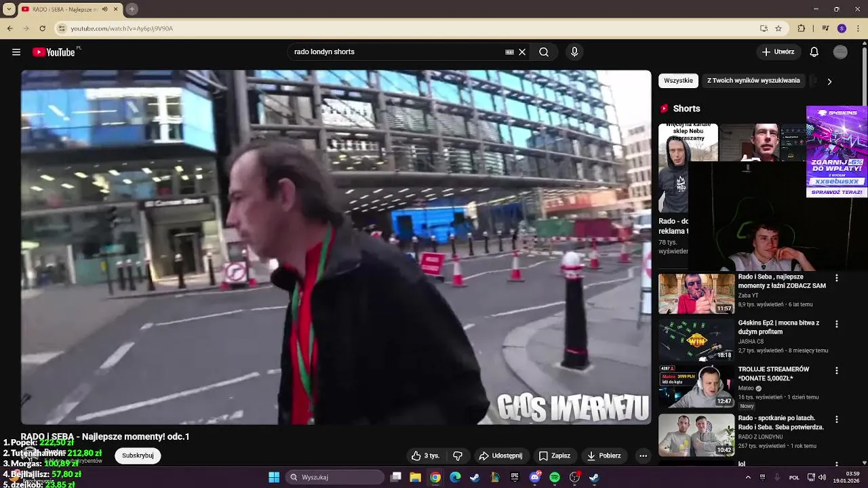Open options for G4skins Ep2 video
Screen dimensions: 868x488
[x=836, y=324]
